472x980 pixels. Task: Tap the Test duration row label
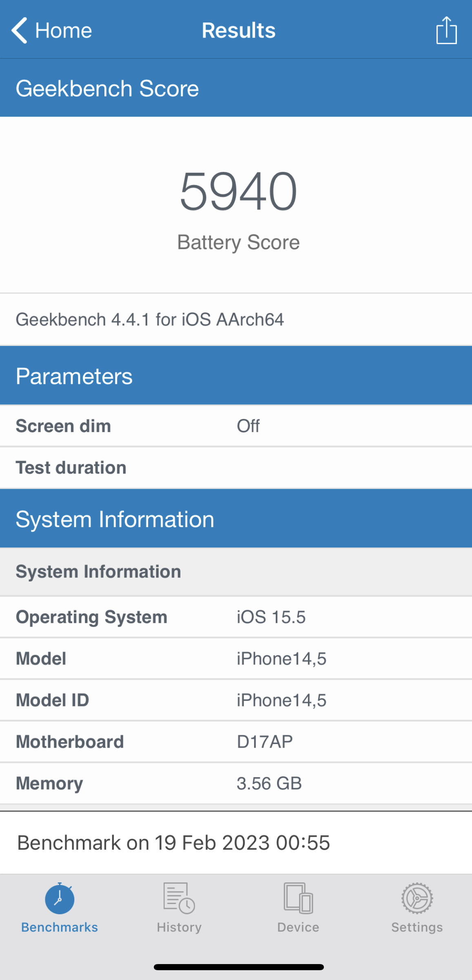[x=71, y=468]
